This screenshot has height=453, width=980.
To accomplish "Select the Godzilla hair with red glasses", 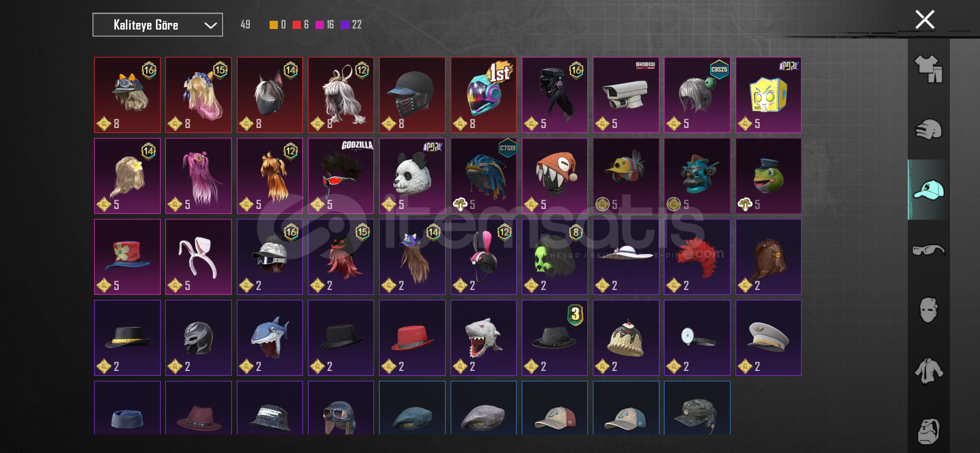I will click(341, 176).
